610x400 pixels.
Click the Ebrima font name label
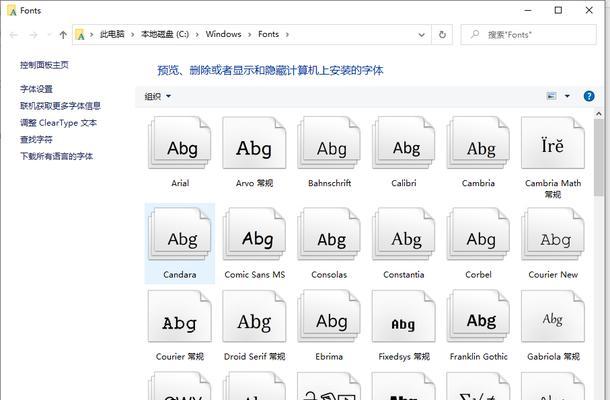329,356
